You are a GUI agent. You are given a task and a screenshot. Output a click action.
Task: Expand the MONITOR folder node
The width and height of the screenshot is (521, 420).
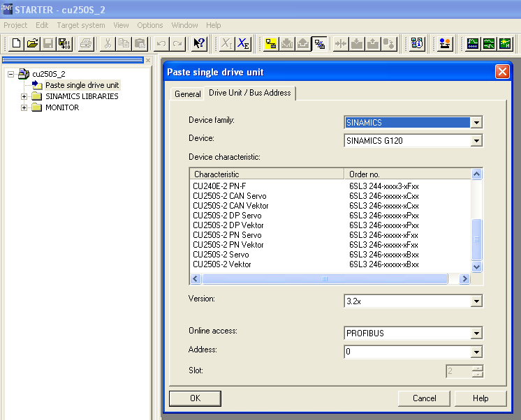coord(24,107)
